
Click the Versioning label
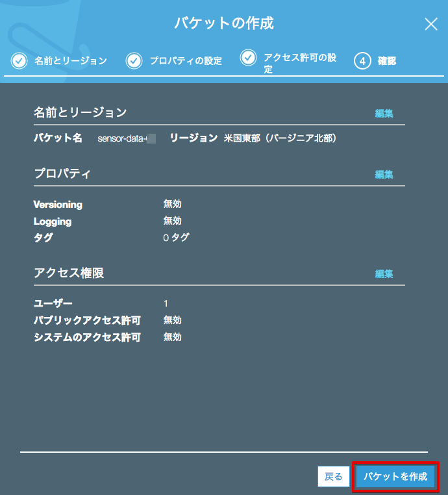pyautogui.click(x=58, y=205)
